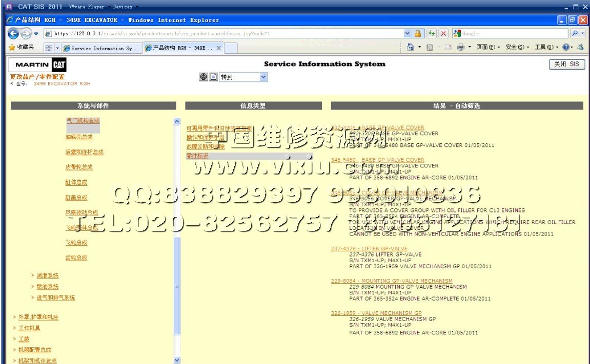Screen dimensions: 590x364
Task: Click the IE help question mark icon
Action: click(565, 48)
